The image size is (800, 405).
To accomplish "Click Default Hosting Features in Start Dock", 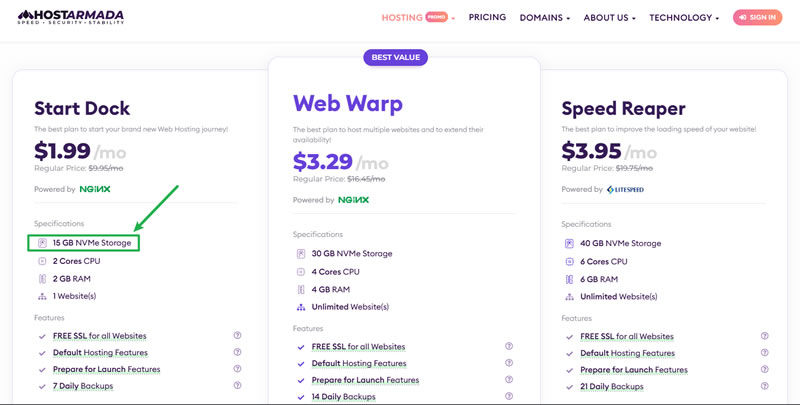I will coord(100,352).
